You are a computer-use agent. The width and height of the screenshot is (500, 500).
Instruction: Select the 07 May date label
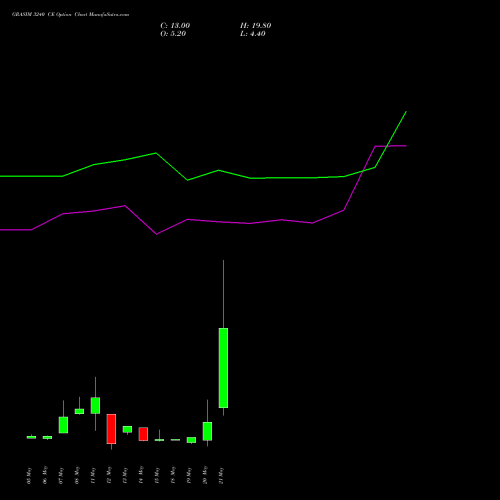click(61, 475)
